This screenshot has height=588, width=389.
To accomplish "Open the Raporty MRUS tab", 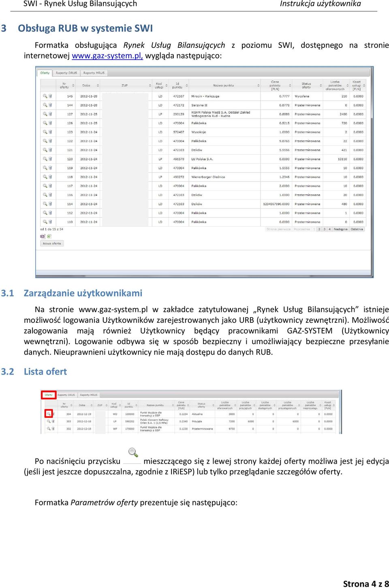I will click(94, 73).
